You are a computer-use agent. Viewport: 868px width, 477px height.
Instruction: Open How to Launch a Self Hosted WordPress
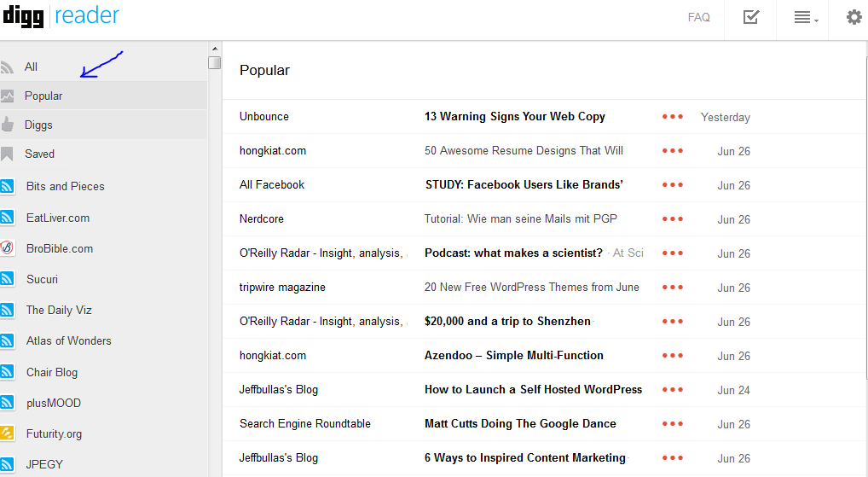[533, 389]
